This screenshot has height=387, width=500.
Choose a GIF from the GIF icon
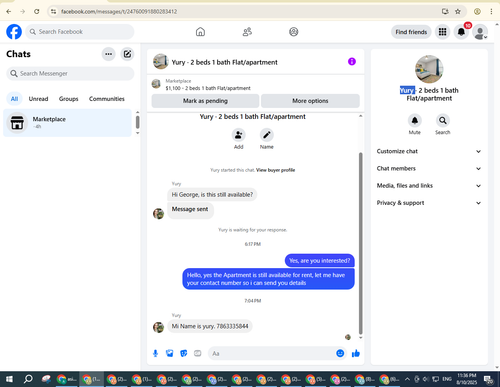click(x=198, y=353)
